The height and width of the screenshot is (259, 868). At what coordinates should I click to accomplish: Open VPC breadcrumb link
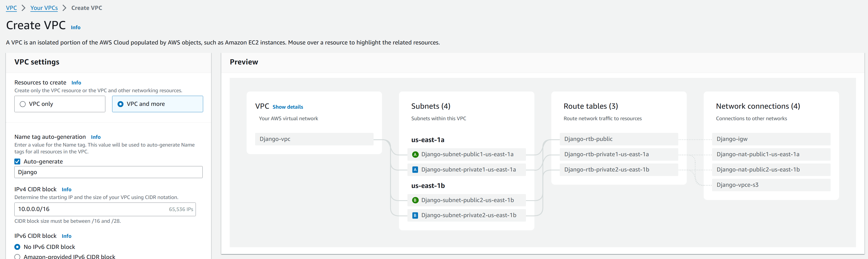[12, 8]
